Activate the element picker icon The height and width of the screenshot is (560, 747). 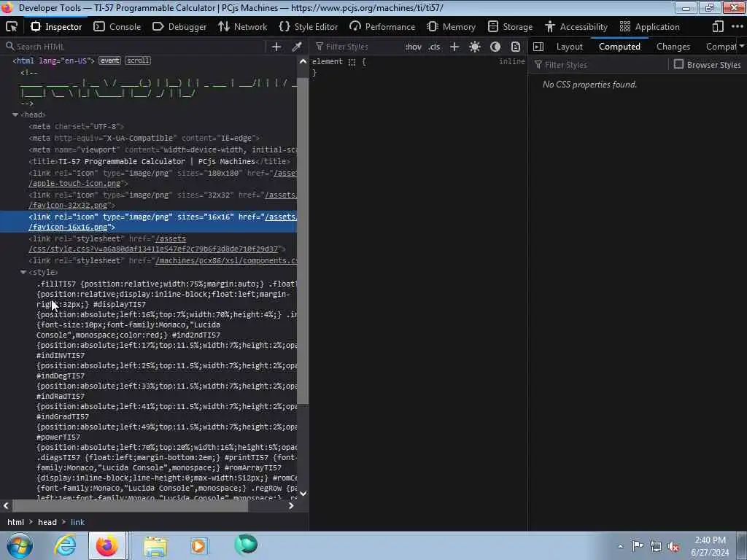tap(12, 27)
